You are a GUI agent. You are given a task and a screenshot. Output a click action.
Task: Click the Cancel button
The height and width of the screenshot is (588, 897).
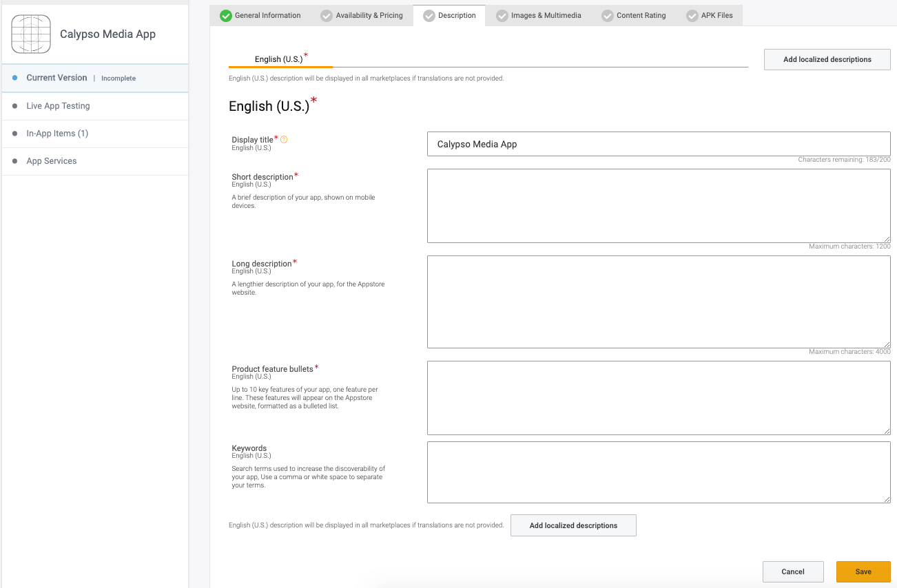pyautogui.click(x=792, y=571)
